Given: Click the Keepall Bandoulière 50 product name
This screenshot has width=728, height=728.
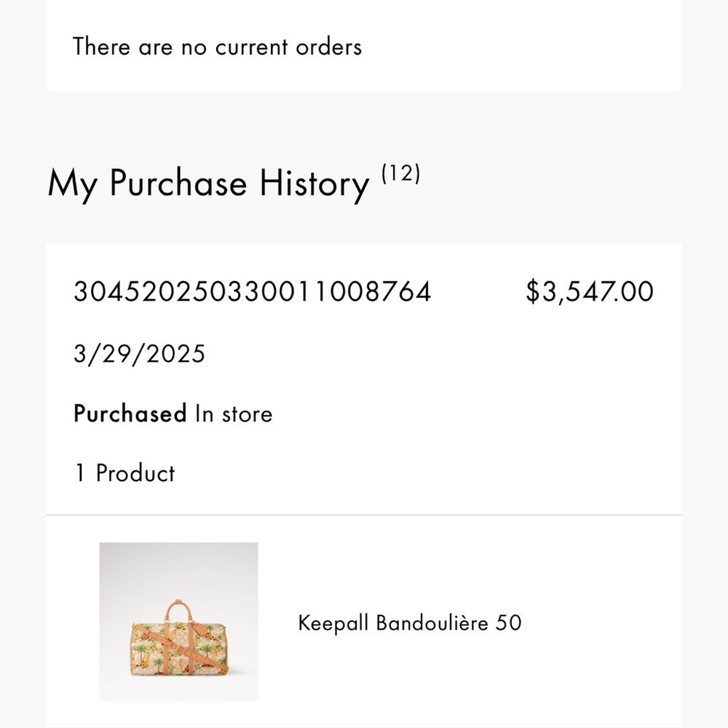Looking at the screenshot, I should click(410, 622).
